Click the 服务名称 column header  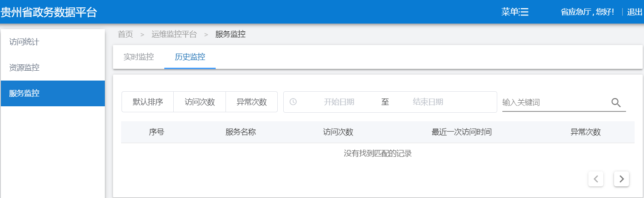coord(240,132)
